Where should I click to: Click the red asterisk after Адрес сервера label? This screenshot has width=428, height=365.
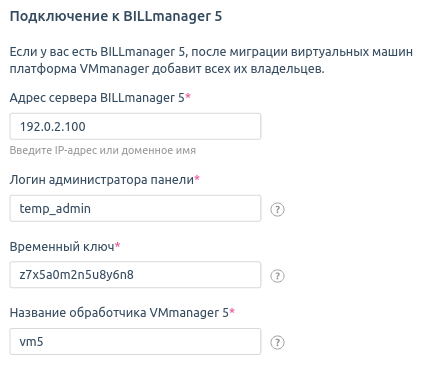tap(188, 96)
